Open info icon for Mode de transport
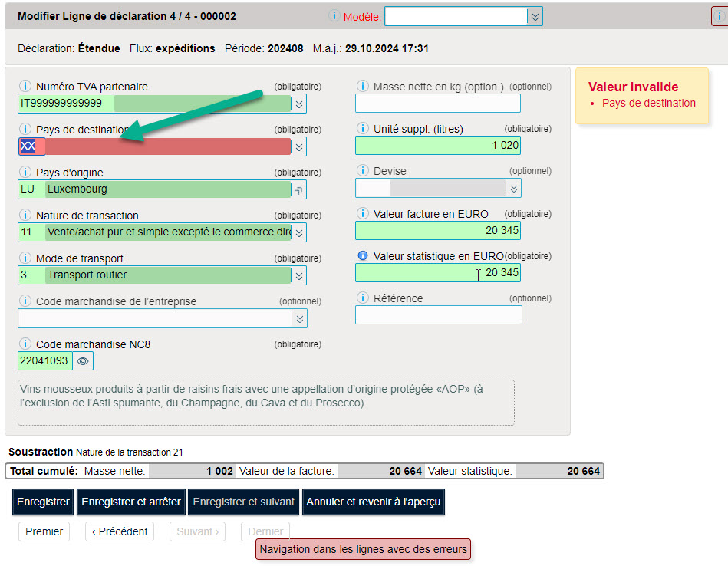The width and height of the screenshot is (728, 566). 25,258
